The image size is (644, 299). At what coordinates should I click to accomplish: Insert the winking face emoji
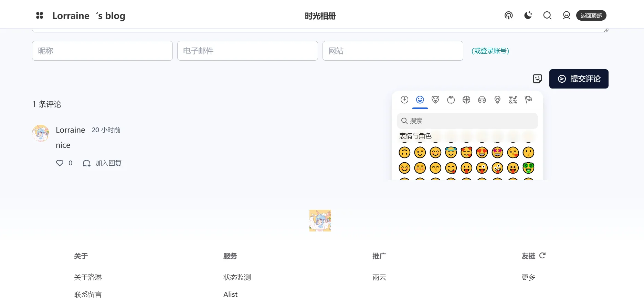tap(420, 152)
